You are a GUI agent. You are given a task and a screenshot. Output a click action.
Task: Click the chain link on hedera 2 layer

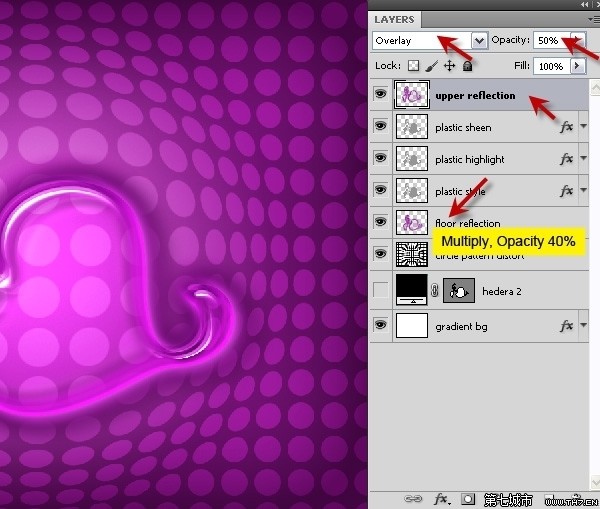pos(435,291)
